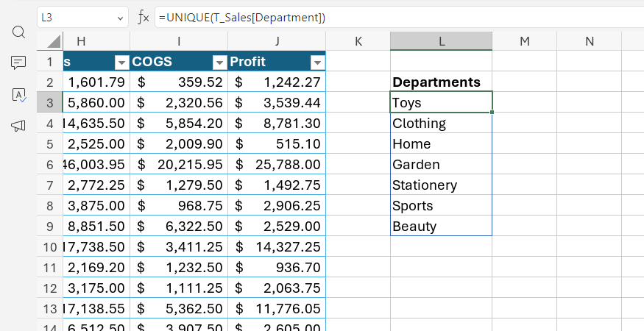This screenshot has width=644, height=331.
Task: Select row 6 header
Action: point(50,164)
